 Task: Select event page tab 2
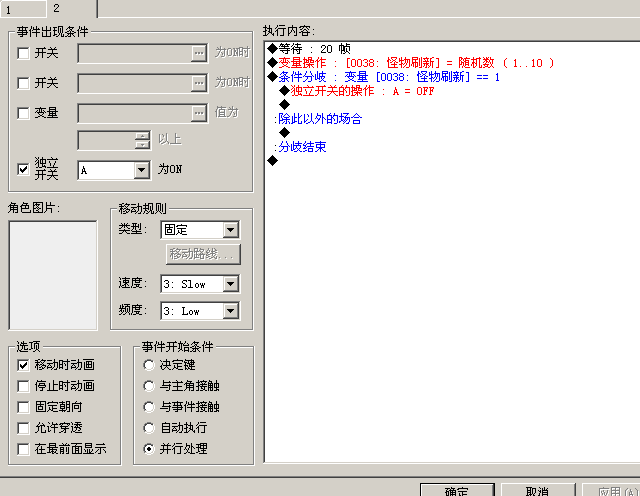coord(72,8)
